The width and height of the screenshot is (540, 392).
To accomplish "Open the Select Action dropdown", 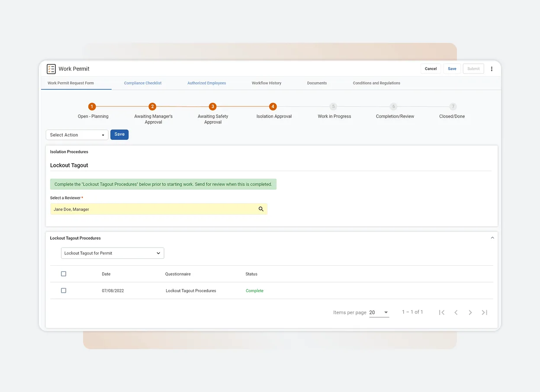I will [x=77, y=135].
